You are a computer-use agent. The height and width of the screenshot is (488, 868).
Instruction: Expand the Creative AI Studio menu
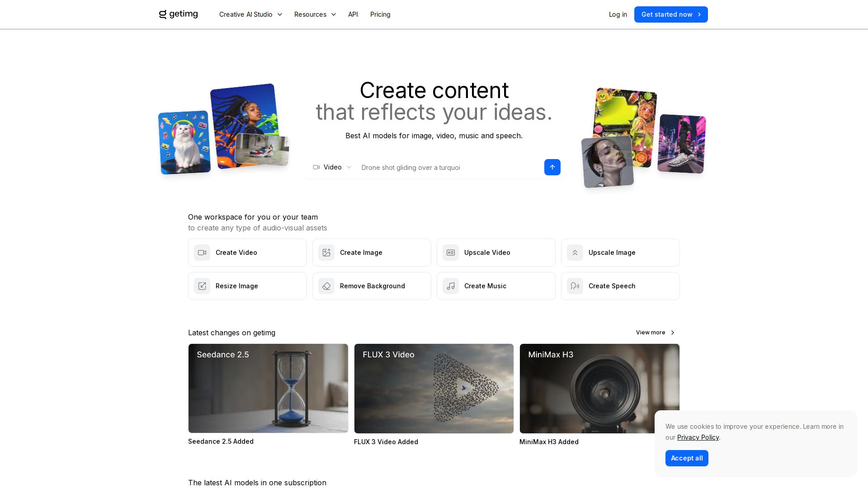[x=251, y=14]
